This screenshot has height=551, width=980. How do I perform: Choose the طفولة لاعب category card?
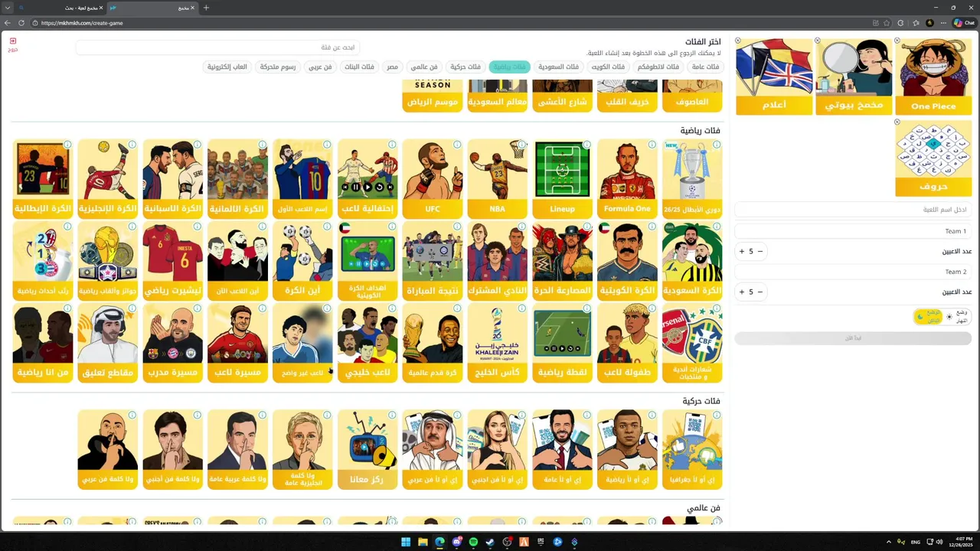pos(627,342)
